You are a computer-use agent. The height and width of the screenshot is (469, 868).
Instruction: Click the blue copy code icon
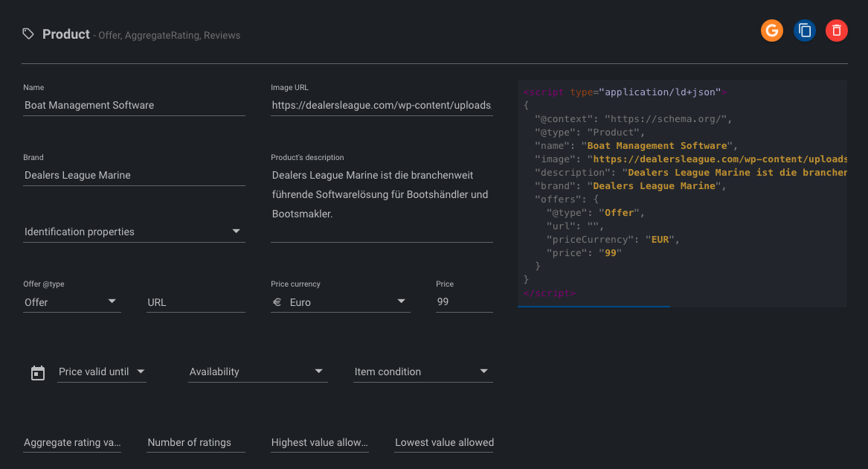[804, 31]
